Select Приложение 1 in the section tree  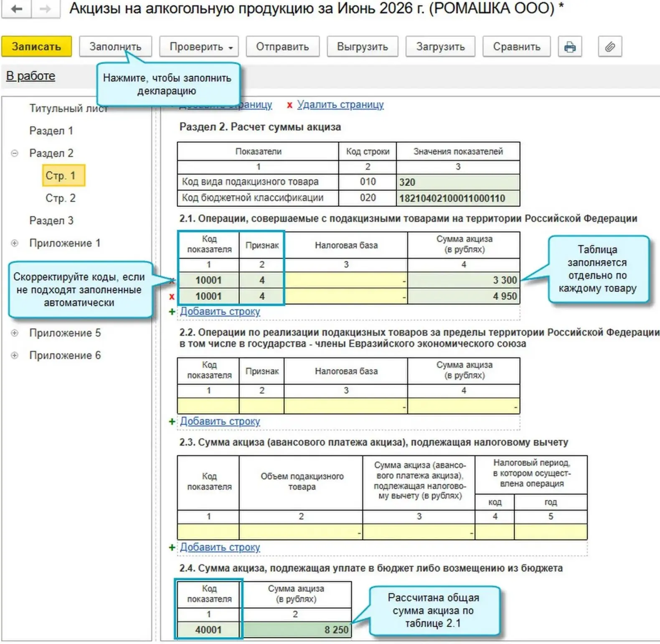65,243
